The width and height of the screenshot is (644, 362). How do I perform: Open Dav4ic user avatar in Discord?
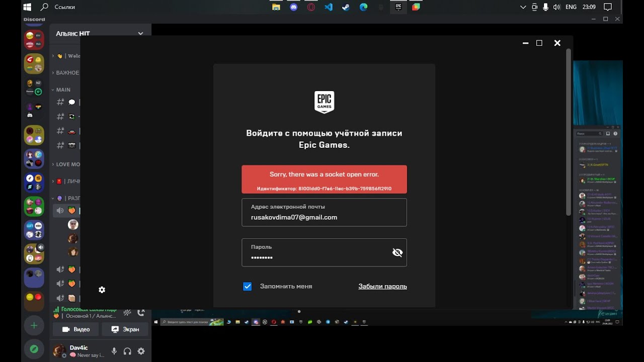60,351
